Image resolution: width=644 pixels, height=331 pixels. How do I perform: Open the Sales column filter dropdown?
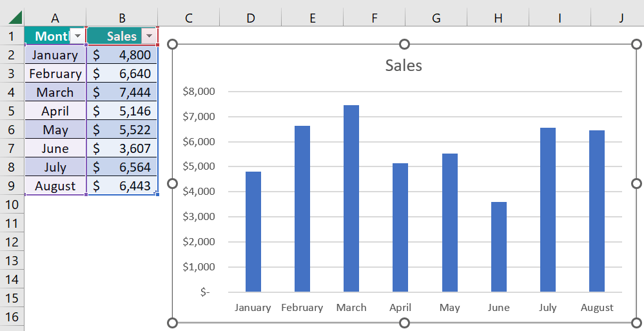coord(150,36)
